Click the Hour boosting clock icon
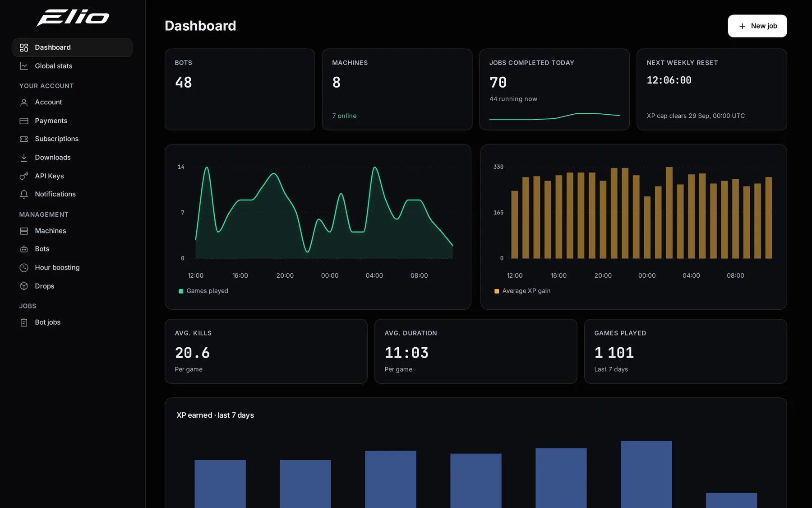The image size is (812, 508). point(24,268)
